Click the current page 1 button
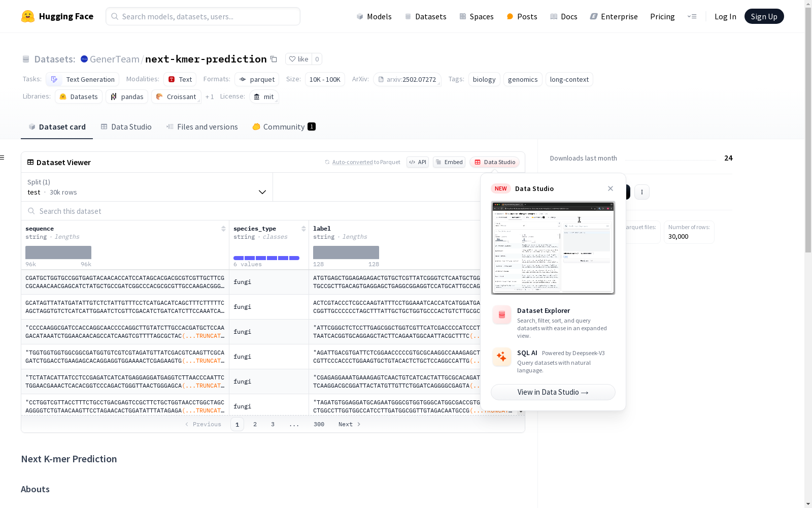The image size is (812, 508). point(237,424)
